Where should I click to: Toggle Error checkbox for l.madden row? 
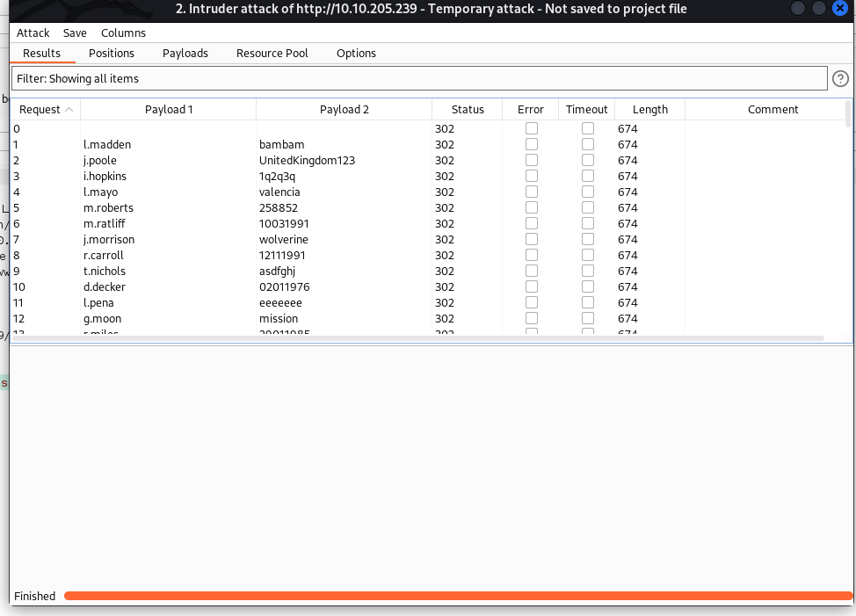coord(531,144)
